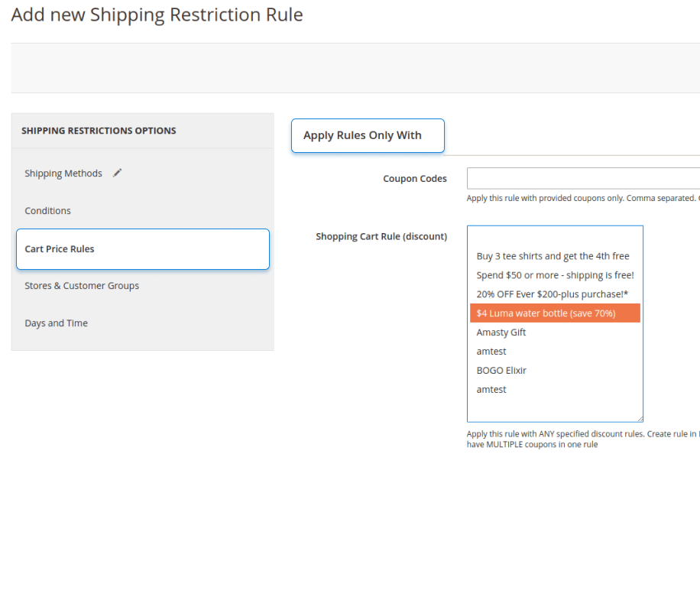
Task: Select the second "amtest" rule
Action: pyautogui.click(x=491, y=389)
